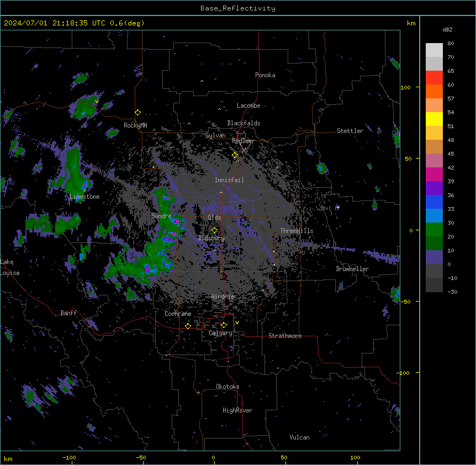Click the yellow diamond marker above Calgary label
The height and width of the screenshot is (465, 476).
coord(224,325)
